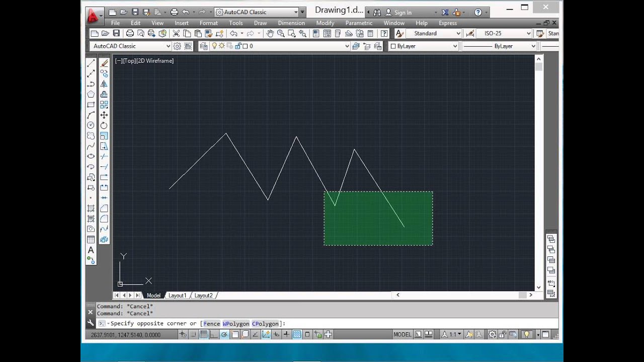Open the ISO-25 dimension style dropdown
The height and width of the screenshot is (362, 644).
tap(504, 33)
